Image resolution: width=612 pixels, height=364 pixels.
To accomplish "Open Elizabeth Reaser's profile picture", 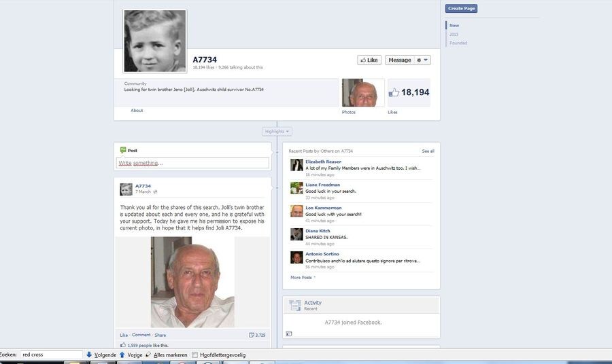I will tap(296, 165).
